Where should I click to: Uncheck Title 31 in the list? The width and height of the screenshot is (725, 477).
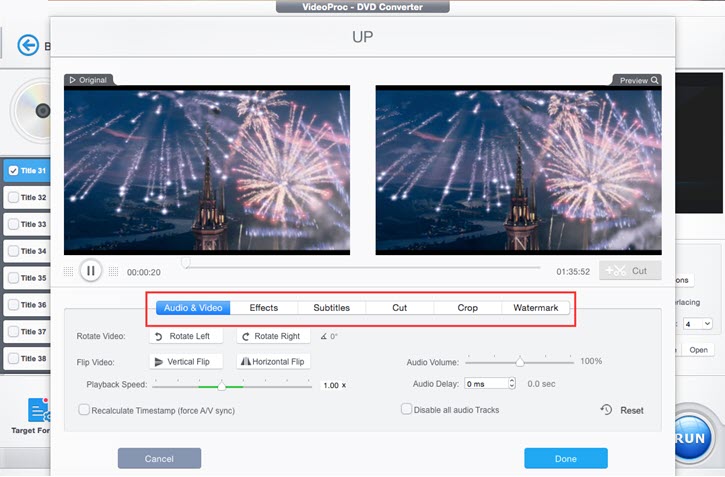(13, 171)
